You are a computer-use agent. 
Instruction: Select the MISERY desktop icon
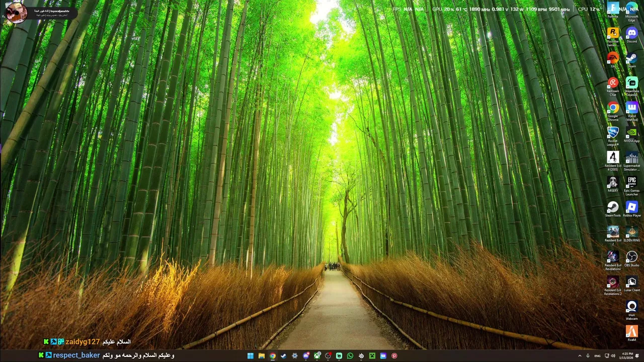[x=613, y=184]
